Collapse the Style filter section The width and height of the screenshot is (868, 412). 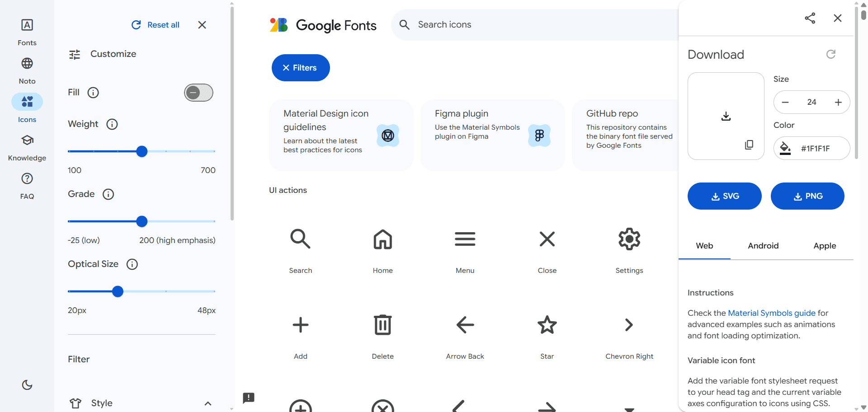tap(208, 403)
